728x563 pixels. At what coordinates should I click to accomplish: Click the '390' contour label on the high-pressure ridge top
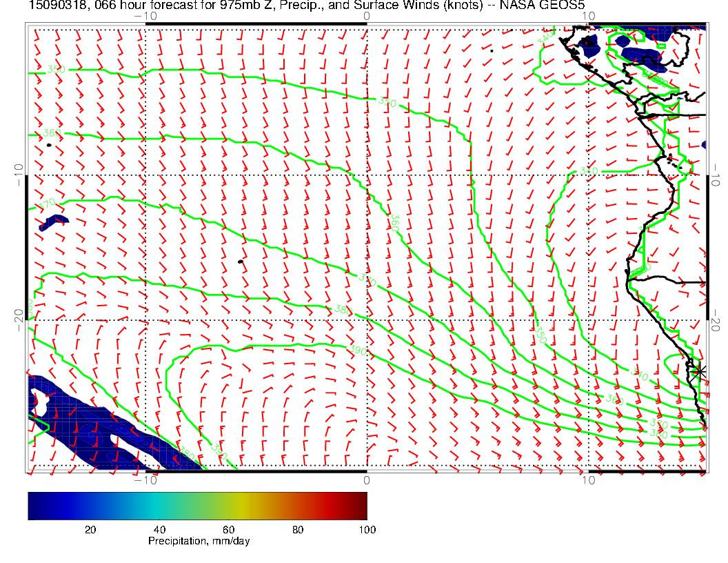coord(358,350)
